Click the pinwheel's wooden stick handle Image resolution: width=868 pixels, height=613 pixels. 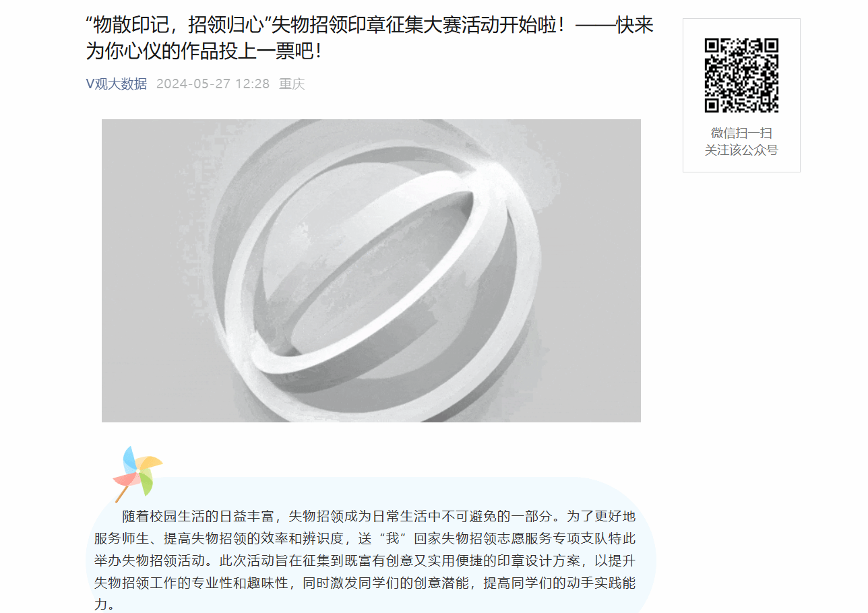[x=123, y=492]
